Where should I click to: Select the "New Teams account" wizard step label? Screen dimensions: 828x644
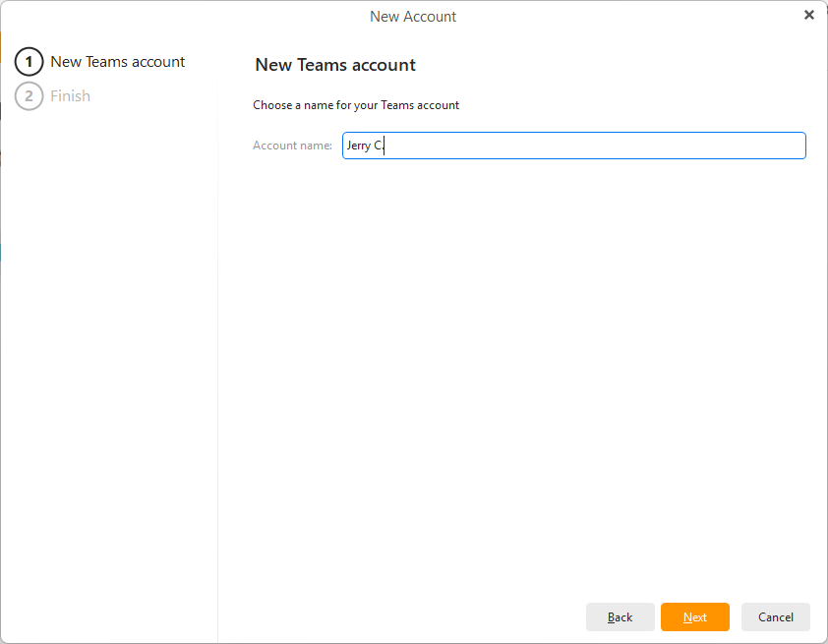tap(118, 62)
